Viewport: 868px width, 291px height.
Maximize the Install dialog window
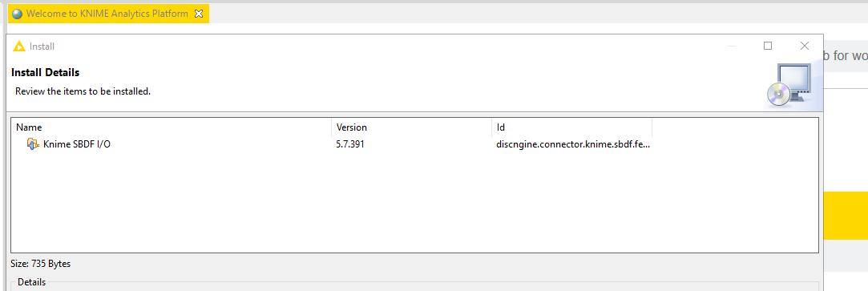768,46
